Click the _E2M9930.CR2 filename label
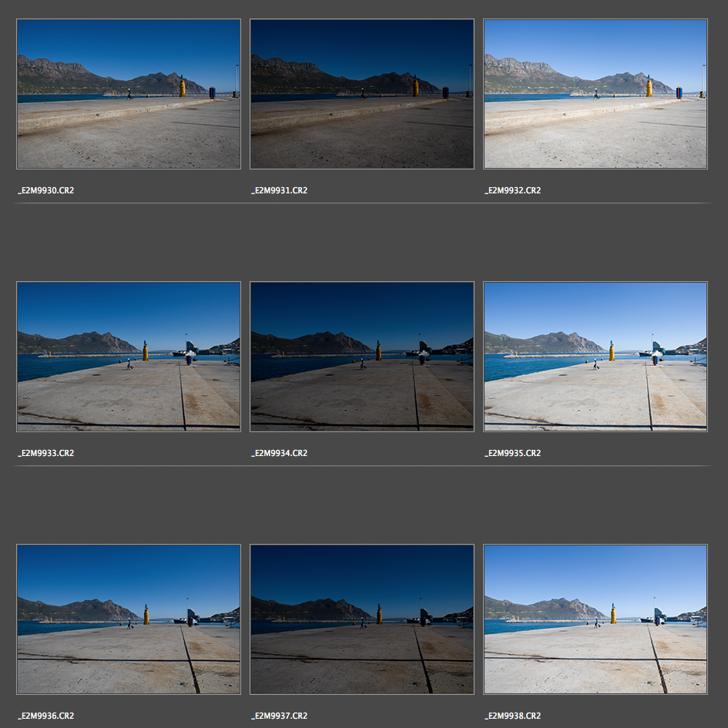728x728 pixels. [46, 190]
